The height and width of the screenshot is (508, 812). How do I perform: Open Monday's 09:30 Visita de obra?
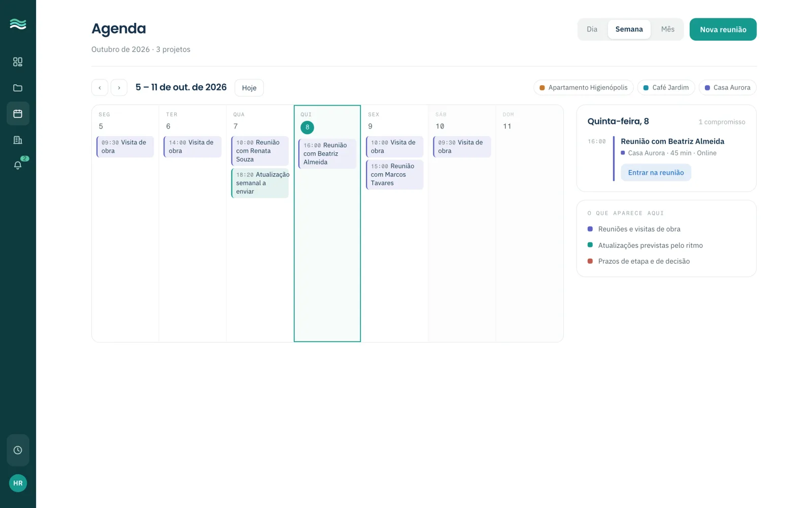point(125,147)
